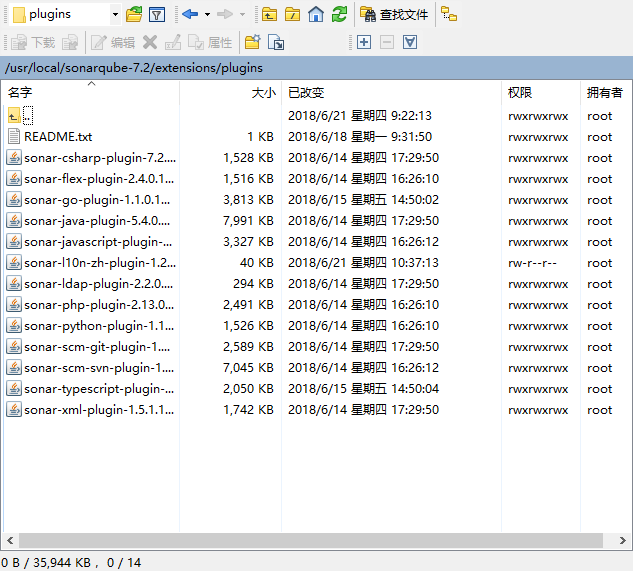Open the plugins directory dropdown
633x571 pixels.
(115, 15)
